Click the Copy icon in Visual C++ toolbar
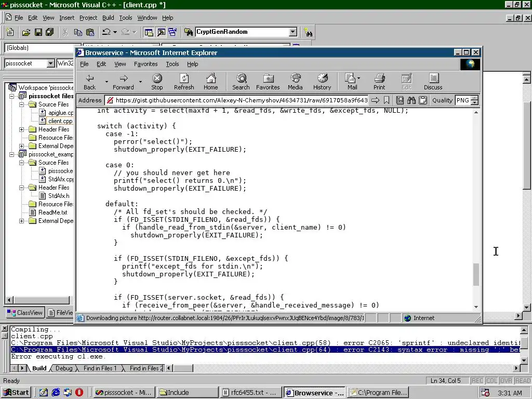This screenshot has height=399, width=532. coord(78,32)
